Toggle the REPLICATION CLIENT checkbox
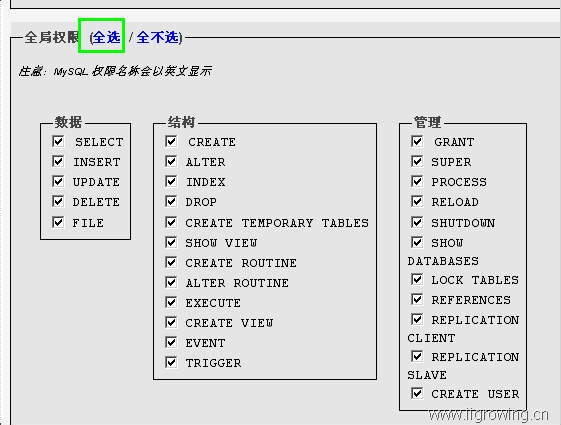 tap(417, 319)
